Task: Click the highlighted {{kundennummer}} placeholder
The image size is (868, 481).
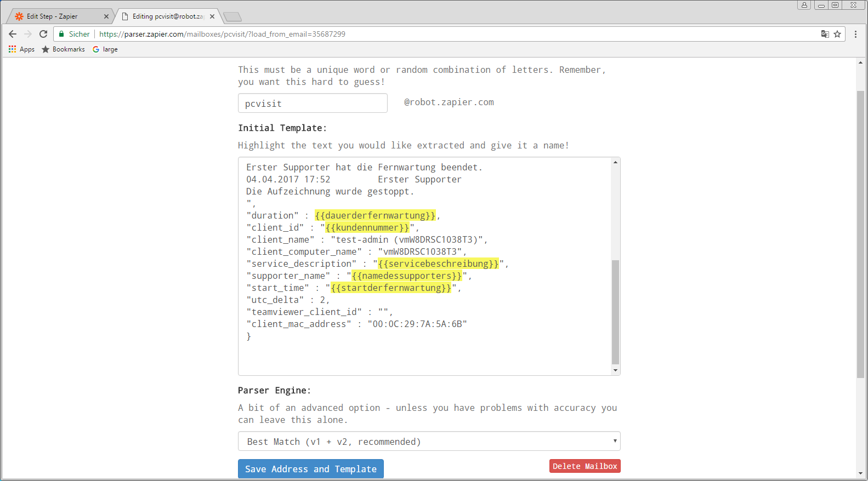Action: pyautogui.click(x=367, y=228)
